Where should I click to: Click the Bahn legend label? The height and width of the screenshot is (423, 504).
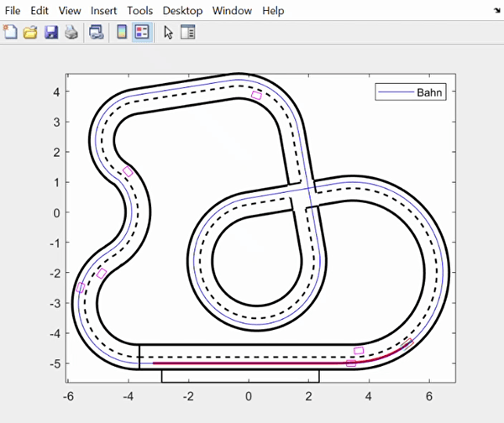(430, 92)
